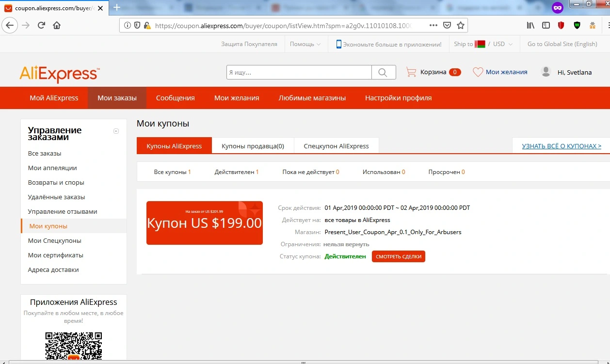Open tracking protection shield in address bar
This screenshot has height=364, width=610.
137,26
